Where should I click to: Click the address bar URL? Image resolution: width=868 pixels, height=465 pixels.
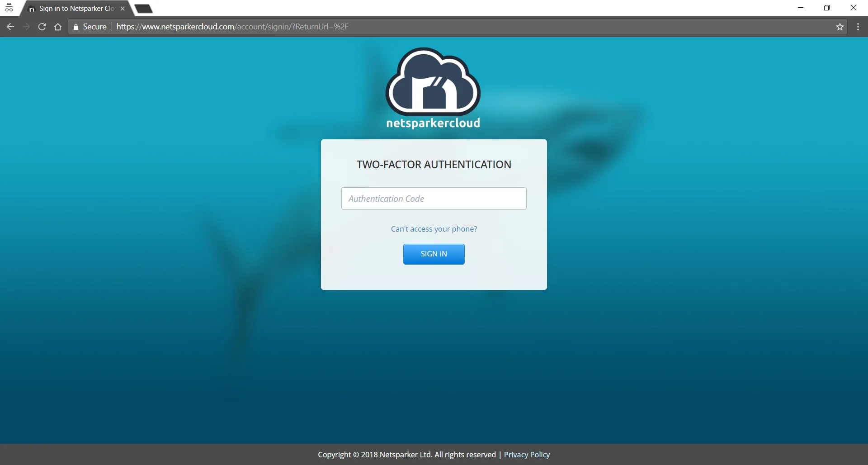coord(232,27)
